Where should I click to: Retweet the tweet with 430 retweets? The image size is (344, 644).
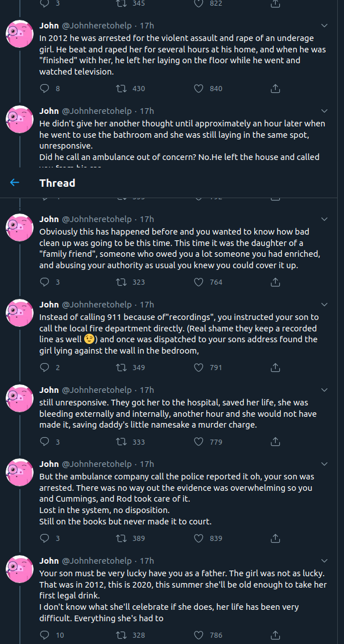point(121,88)
